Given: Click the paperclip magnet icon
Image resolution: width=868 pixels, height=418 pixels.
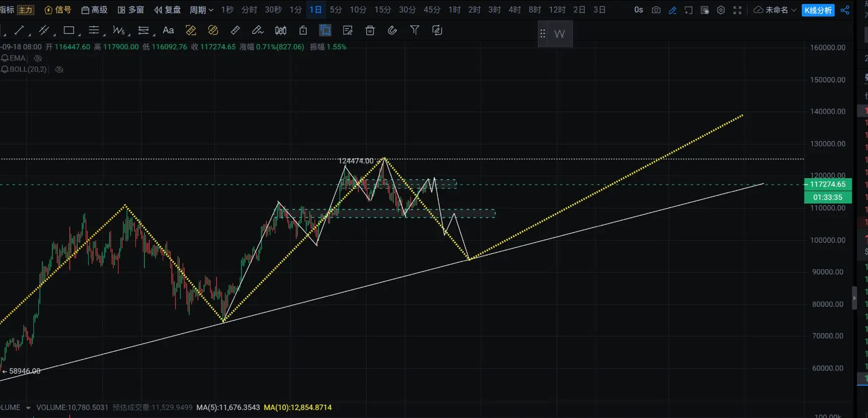Looking at the screenshot, I should 392,31.
